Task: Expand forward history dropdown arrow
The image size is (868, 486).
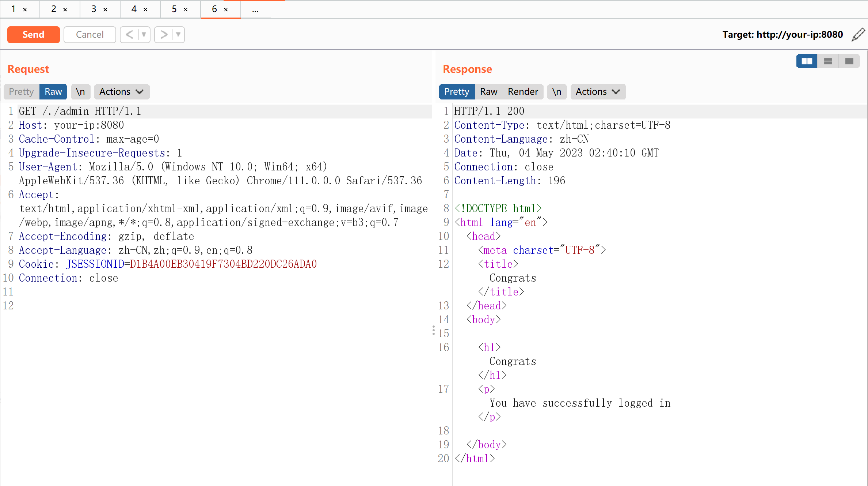Action: click(178, 35)
